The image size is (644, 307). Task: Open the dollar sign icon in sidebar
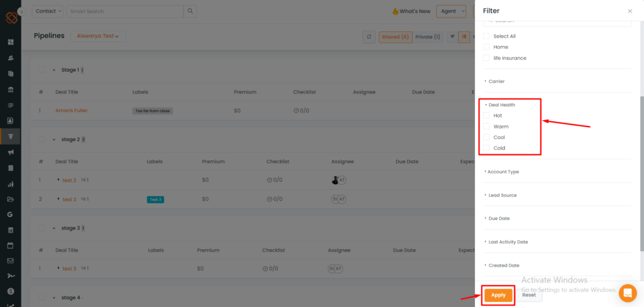tap(11, 291)
